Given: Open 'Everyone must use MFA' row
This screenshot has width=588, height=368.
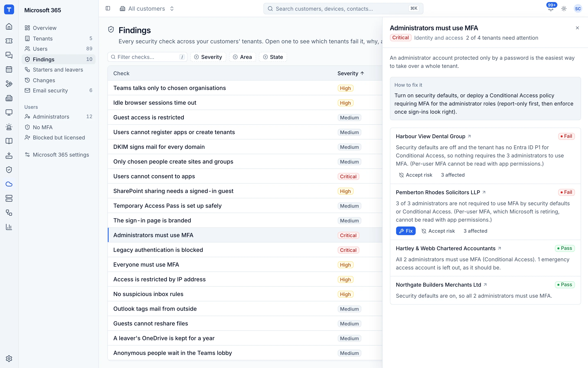Looking at the screenshot, I should (245, 265).
